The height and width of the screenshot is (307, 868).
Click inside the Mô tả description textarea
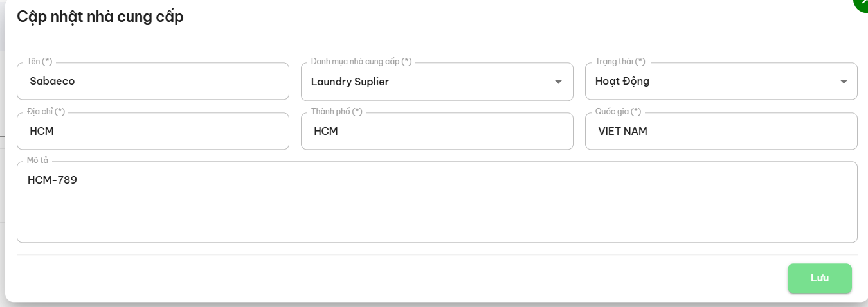[437, 209]
